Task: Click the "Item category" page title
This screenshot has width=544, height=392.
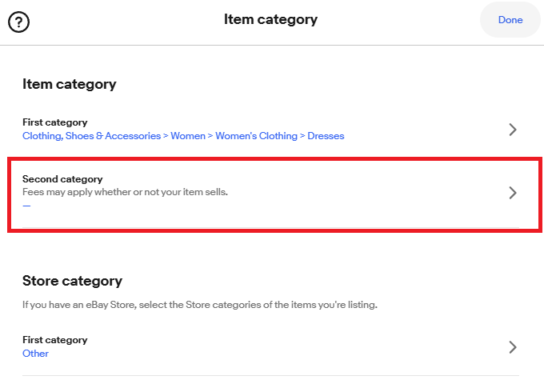Action: (x=270, y=20)
